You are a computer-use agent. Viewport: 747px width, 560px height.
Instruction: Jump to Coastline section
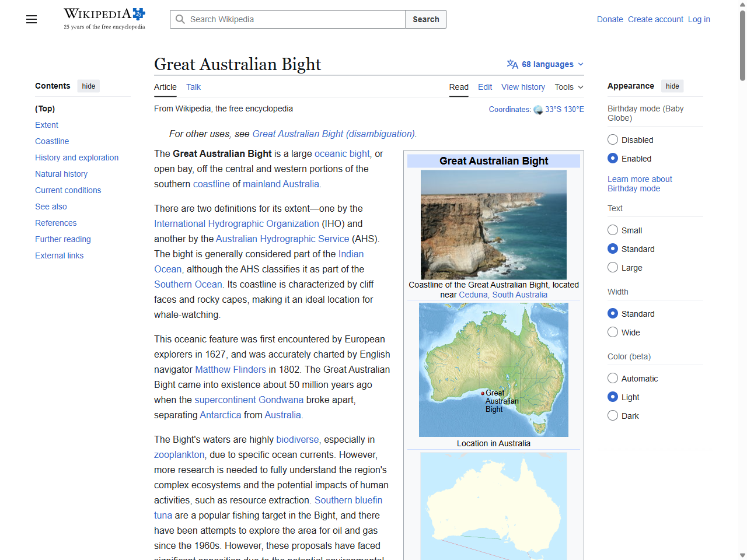click(52, 141)
